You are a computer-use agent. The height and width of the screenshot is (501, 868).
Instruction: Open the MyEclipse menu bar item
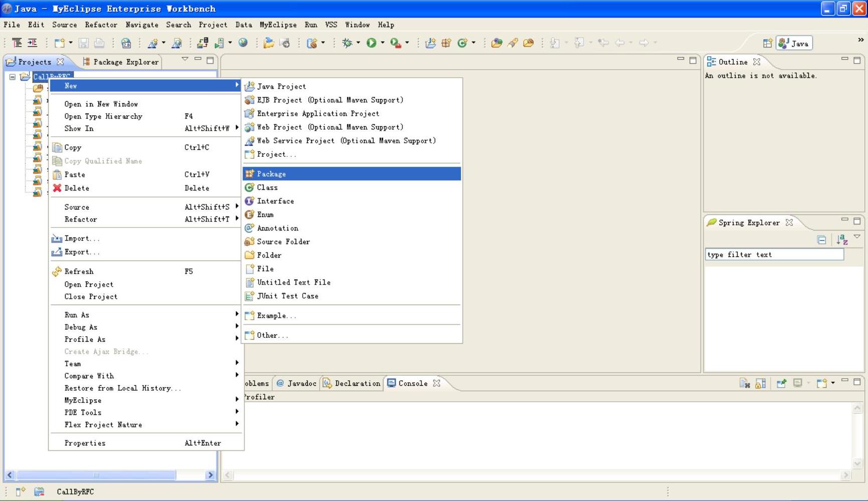coord(278,25)
